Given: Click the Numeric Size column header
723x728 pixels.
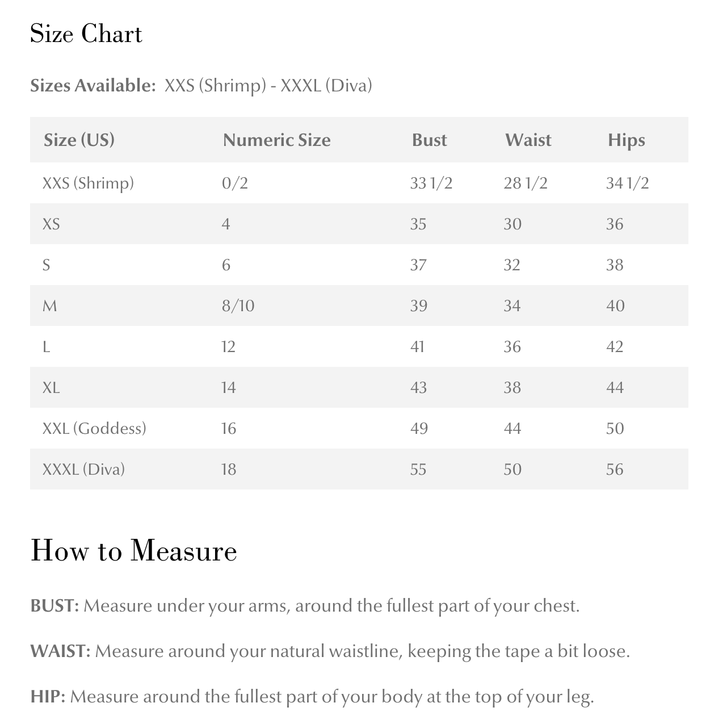Looking at the screenshot, I should [x=276, y=140].
